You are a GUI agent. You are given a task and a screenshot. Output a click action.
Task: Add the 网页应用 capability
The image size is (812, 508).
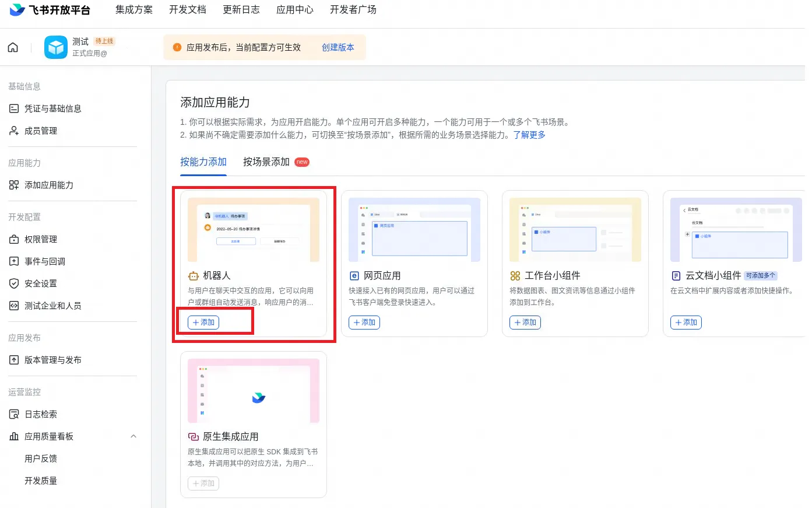[x=364, y=323]
